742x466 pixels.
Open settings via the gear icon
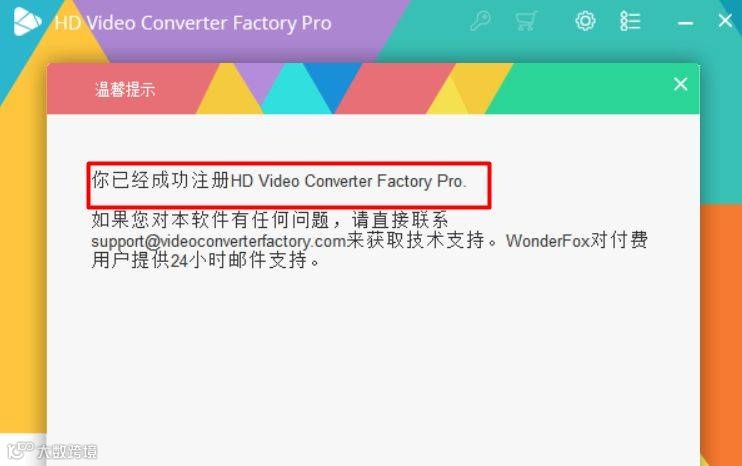pyautogui.click(x=585, y=21)
